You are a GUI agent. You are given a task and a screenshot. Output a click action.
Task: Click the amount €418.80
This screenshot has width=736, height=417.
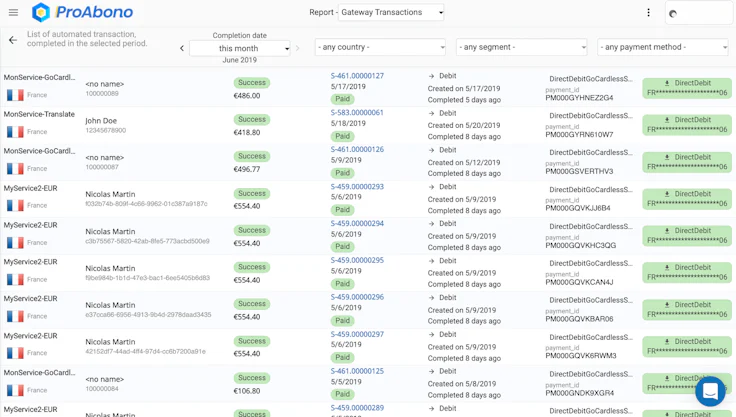(247, 133)
